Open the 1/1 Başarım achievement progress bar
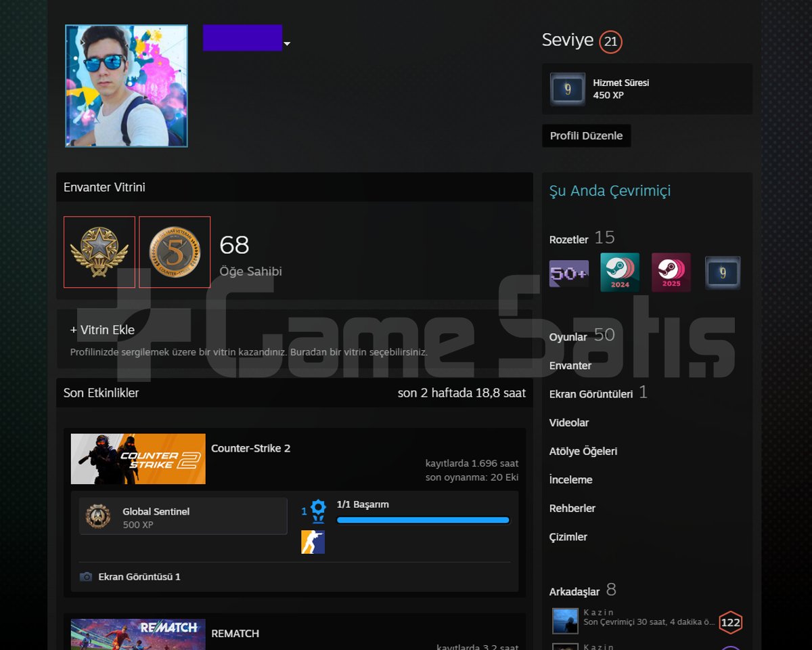The width and height of the screenshot is (812, 650). 423,520
